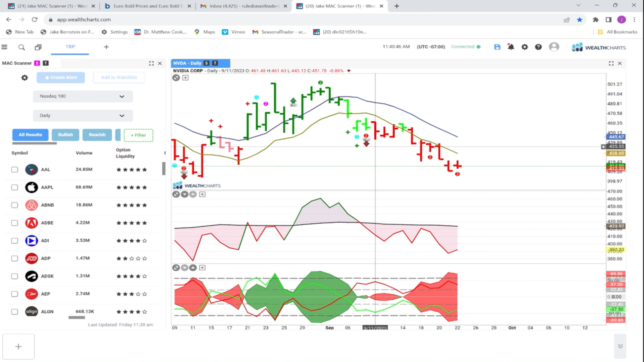Close the MAC Scanner panel
The height and width of the screenshot is (362, 644).
pyautogui.click(x=160, y=63)
